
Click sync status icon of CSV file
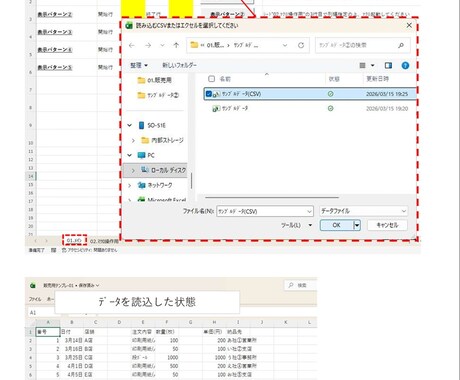(330, 94)
